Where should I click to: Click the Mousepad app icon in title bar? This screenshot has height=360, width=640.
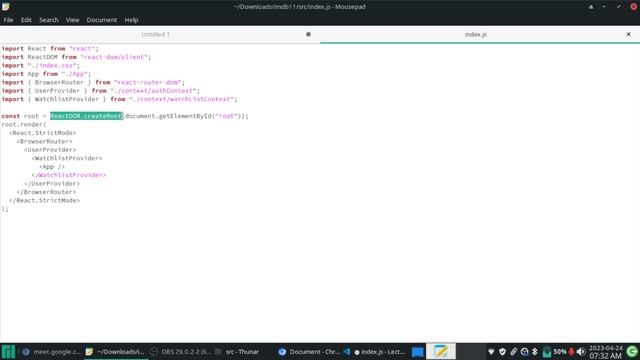(6, 7)
